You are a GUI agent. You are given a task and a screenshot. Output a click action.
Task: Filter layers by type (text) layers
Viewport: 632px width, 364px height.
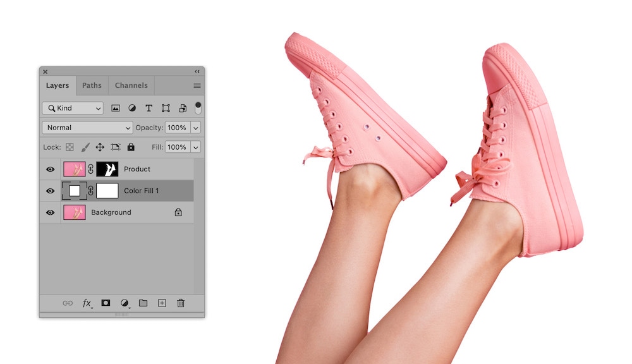(149, 108)
